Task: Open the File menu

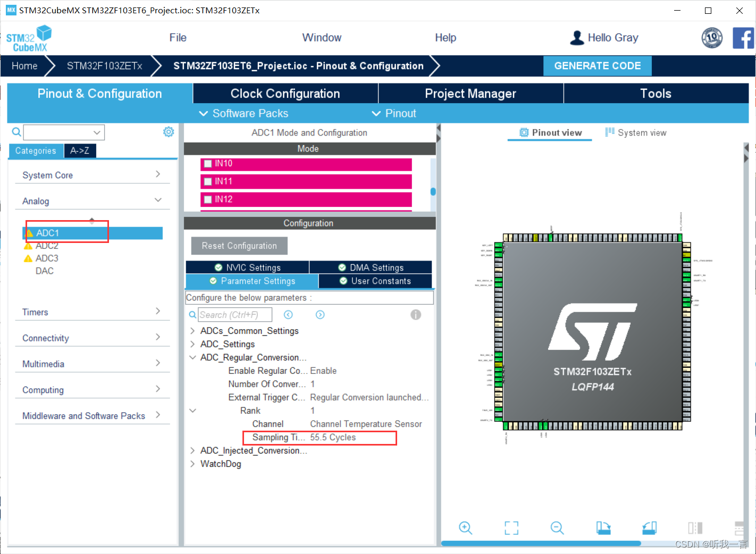Action: tap(178, 38)
